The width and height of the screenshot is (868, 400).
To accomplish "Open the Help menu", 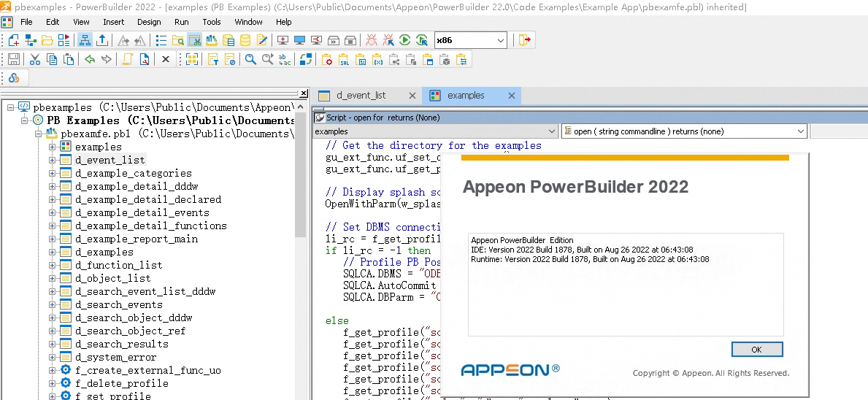I will tap(283, 22).
